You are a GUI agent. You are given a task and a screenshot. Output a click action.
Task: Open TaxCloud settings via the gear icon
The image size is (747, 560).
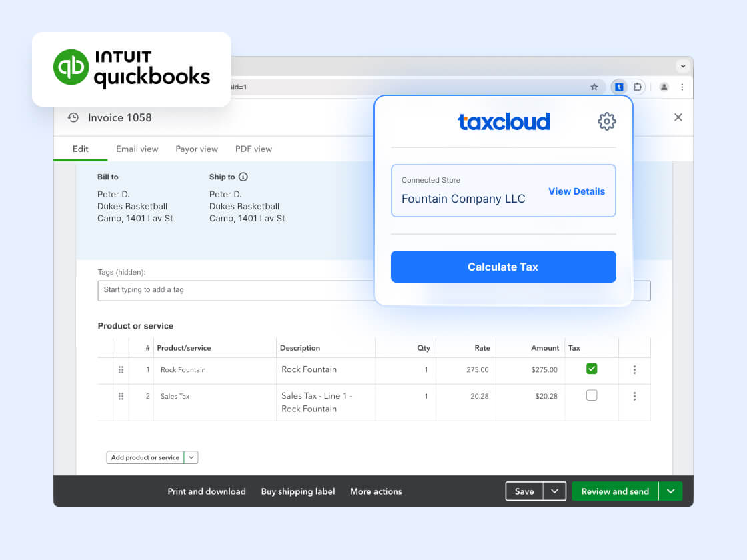(x=606, y=121)
